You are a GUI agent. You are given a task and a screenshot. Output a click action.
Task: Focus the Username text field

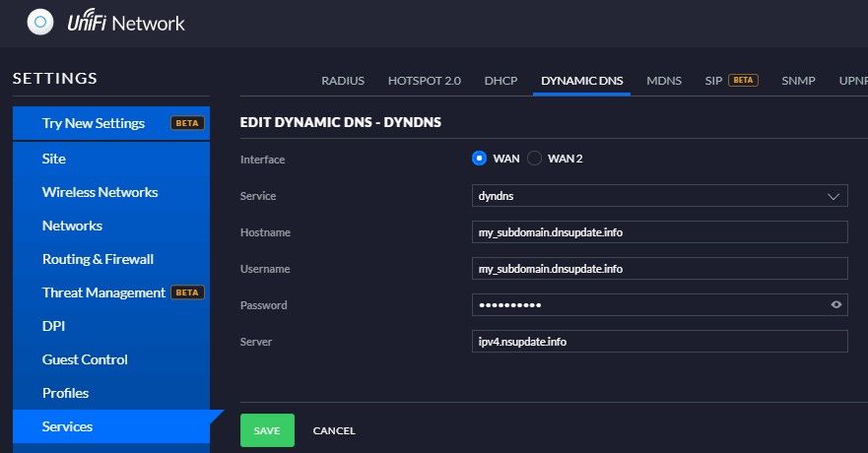point(659,268)
